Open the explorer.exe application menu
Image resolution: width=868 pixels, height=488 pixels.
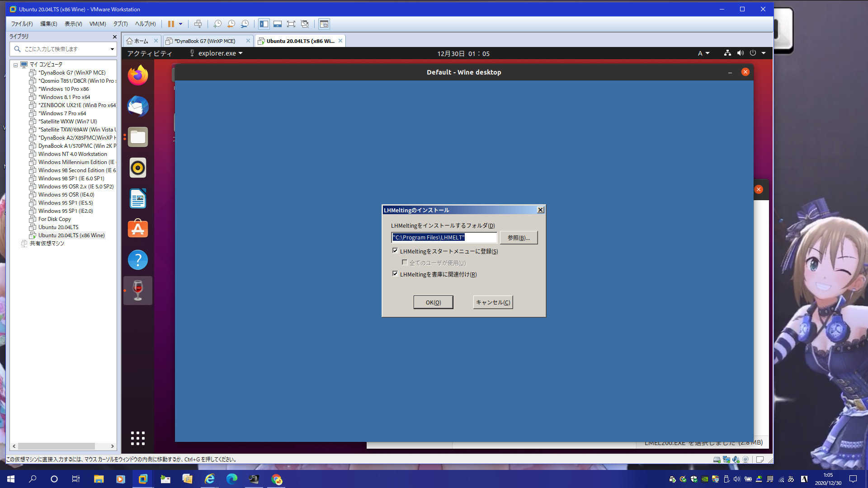216,53
